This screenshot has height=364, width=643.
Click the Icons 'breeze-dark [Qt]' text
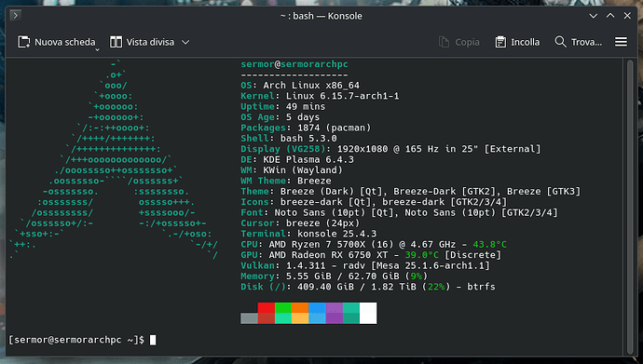(325, 202)
